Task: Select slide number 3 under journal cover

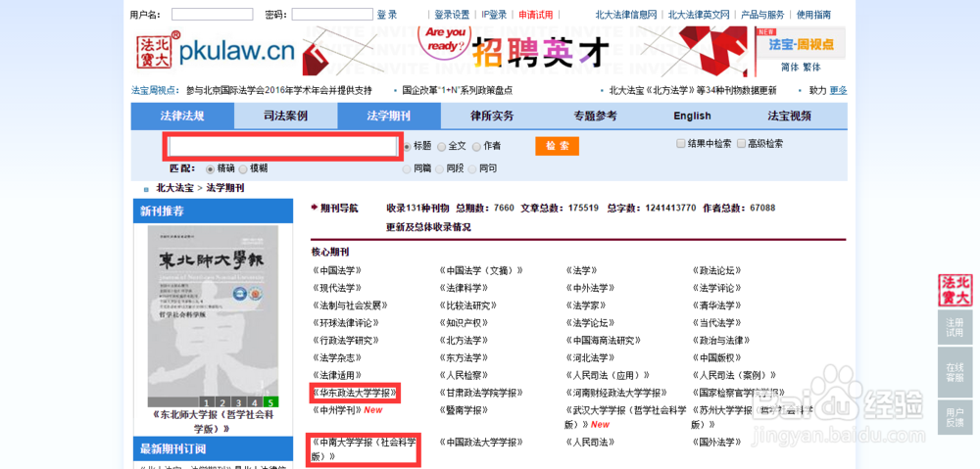Action: tap(238, 401)
